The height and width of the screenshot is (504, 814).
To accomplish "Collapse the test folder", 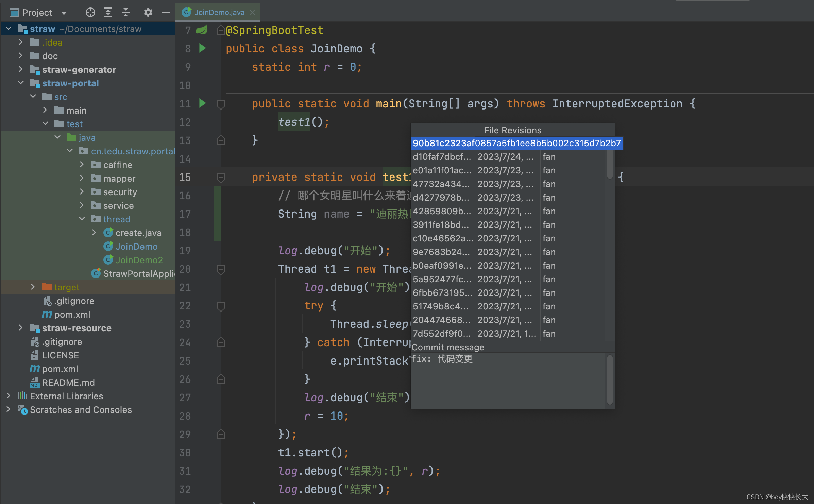I will click(45, 124).
